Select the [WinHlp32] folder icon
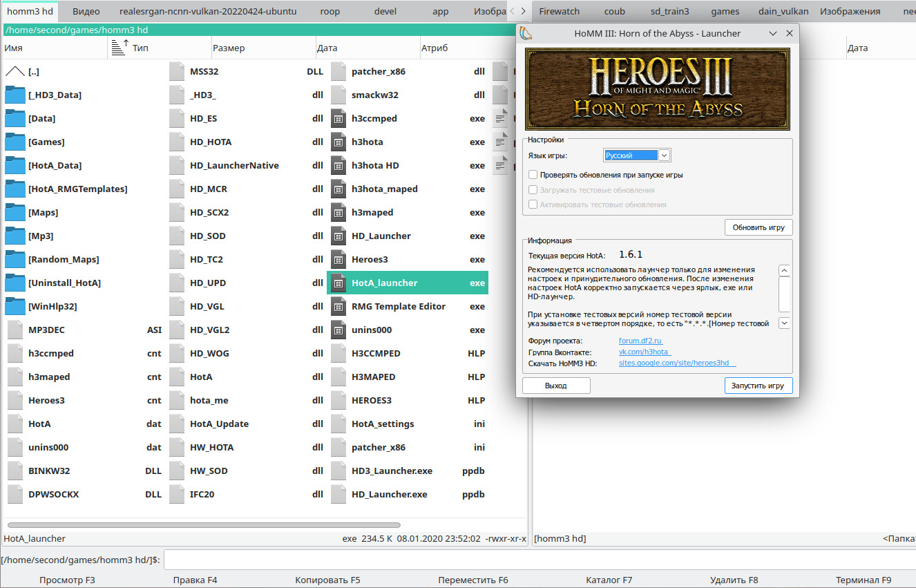The height and width of the screenshot is (588, 916). tap(15, 306)
